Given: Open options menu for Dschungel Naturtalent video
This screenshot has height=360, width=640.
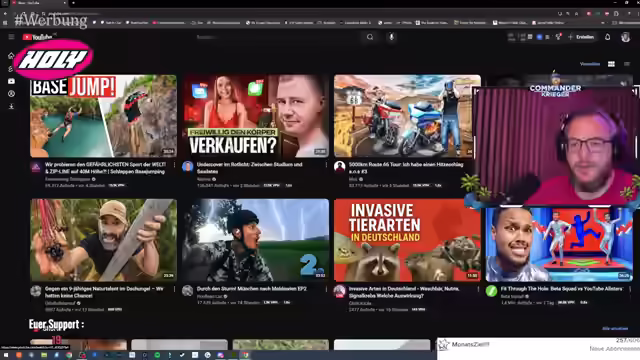Looking at the screenshot, I should coord(174,289).
